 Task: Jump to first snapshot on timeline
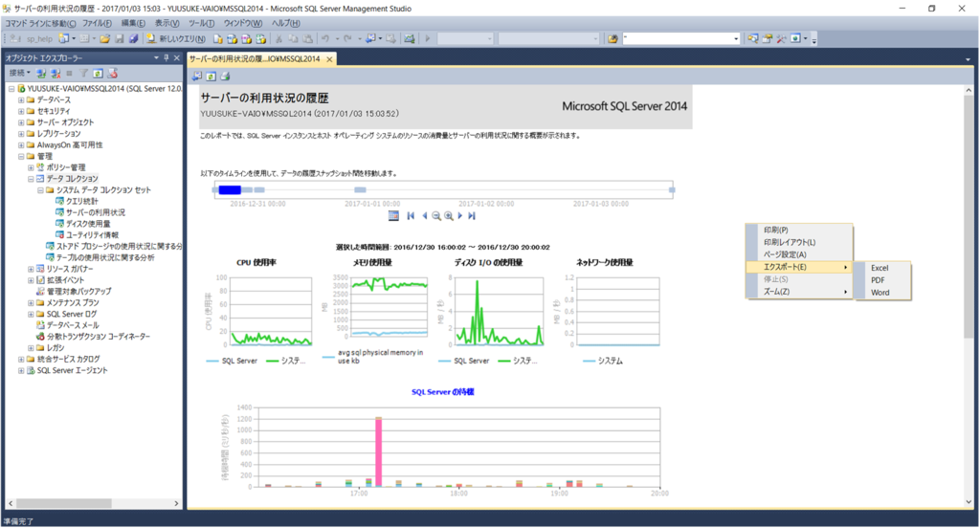411,215
